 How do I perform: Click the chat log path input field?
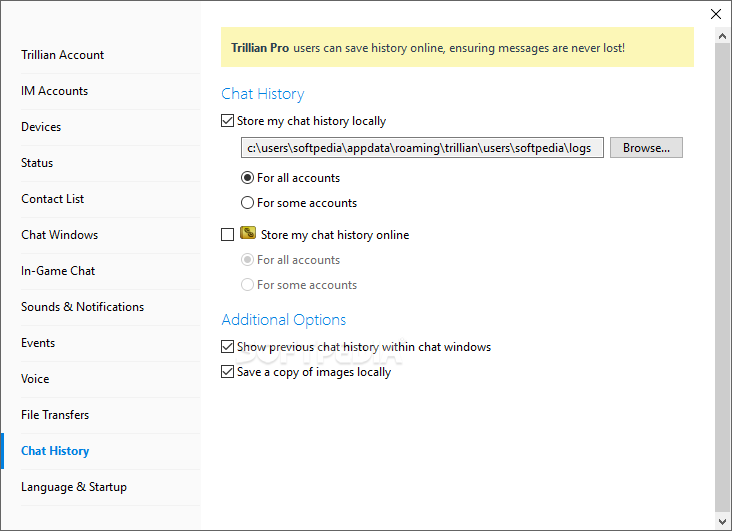422,148
